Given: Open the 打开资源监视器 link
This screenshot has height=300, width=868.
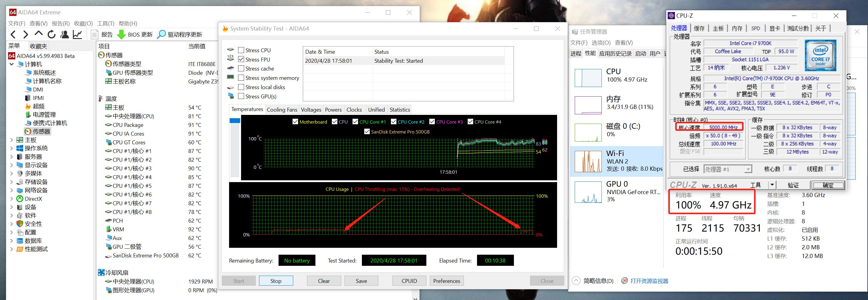Looking at the screenshot, I should [x=649, y=281].
